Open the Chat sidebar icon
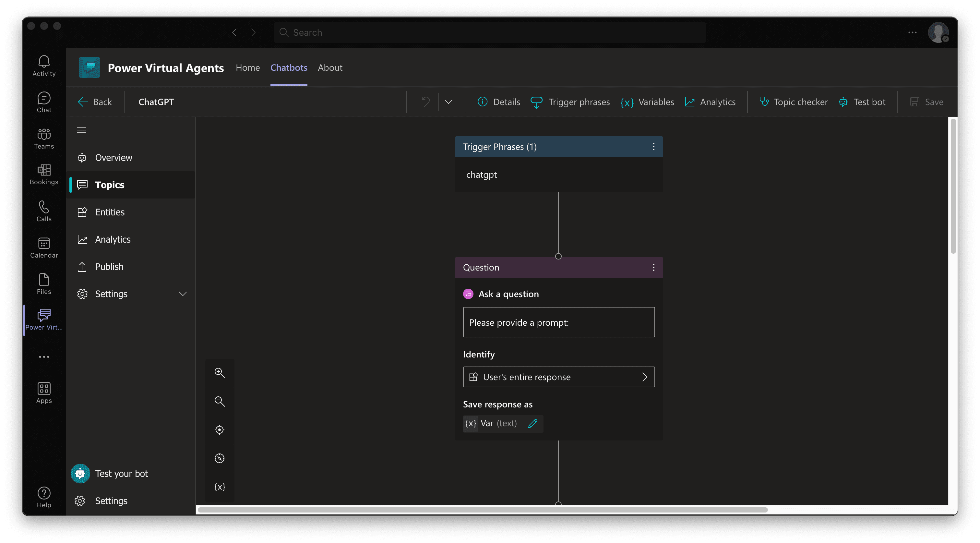Viewport: 980px width, 543px height. [44, 103]
